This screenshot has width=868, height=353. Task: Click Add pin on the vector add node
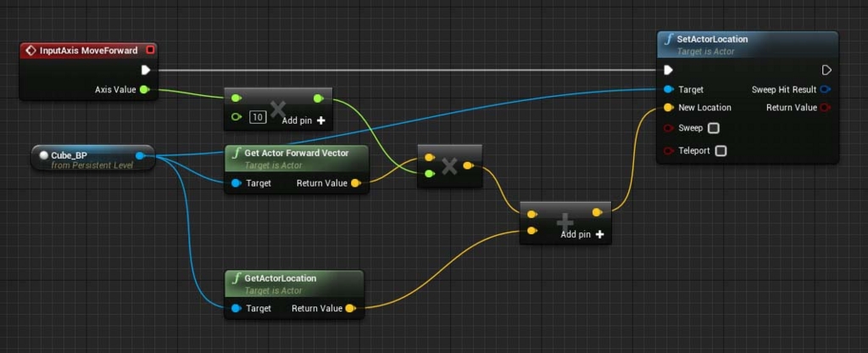click(x=582, y=234)
